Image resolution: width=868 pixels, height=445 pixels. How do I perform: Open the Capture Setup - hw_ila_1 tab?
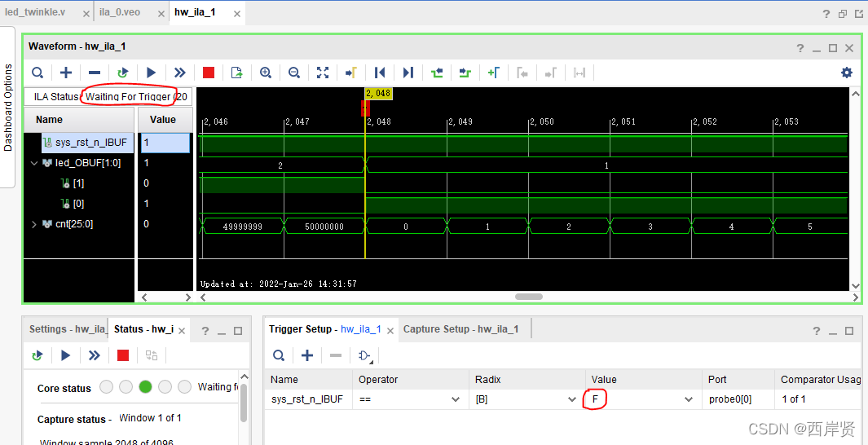pyautogui.click(x=461, y=328)
